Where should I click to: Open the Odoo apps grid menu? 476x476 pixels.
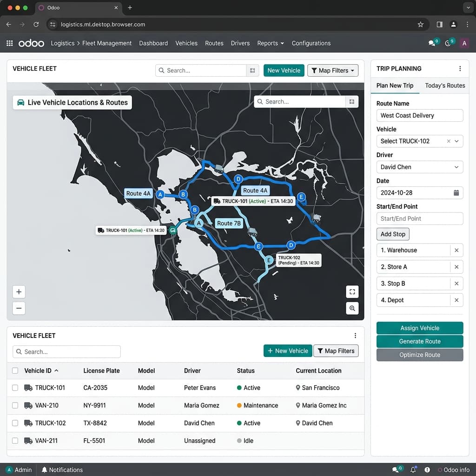coord(9,43)
